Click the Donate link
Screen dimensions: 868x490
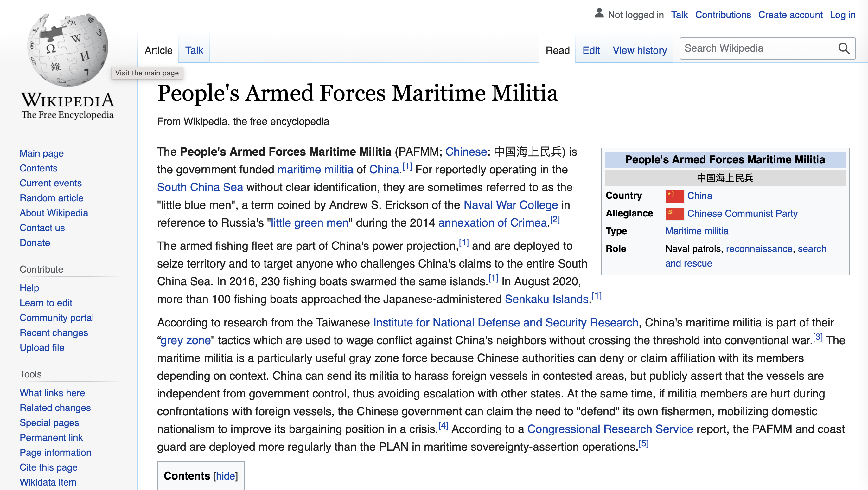click(35, 242)
